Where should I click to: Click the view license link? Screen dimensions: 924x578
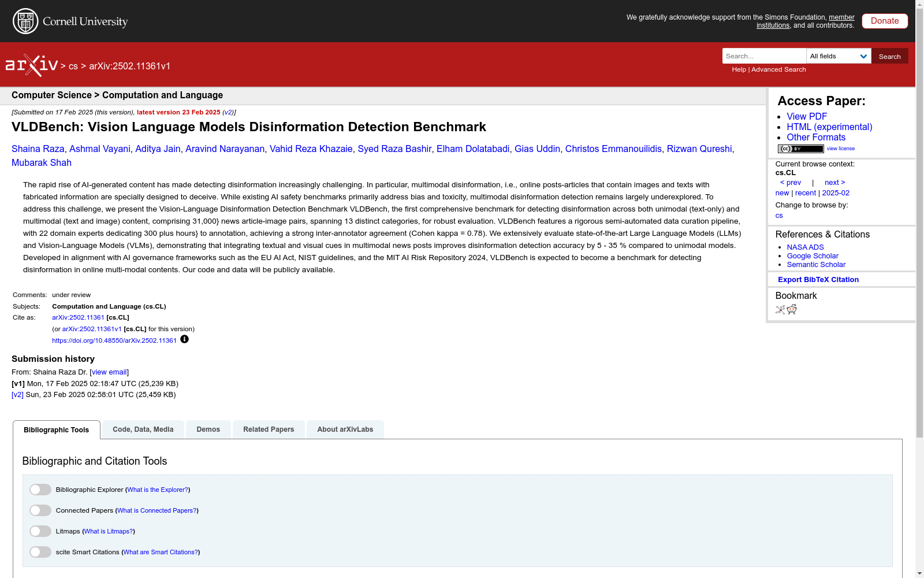(841, 149)
